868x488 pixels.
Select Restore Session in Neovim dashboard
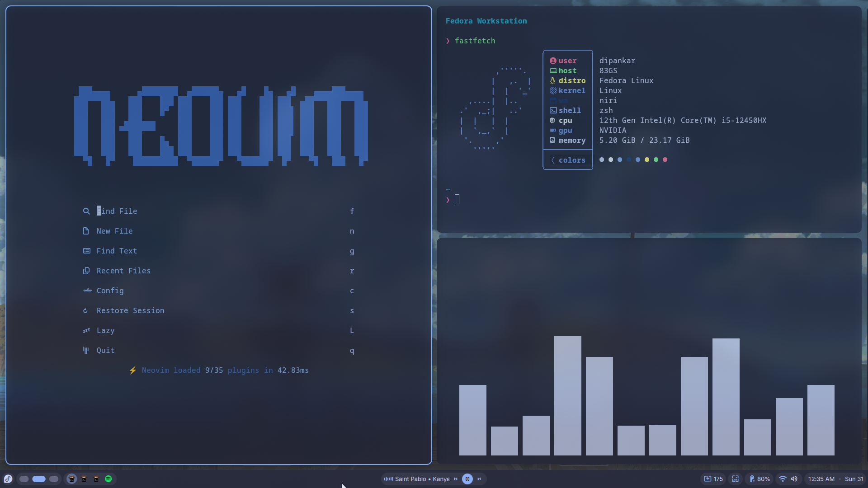pos(218,310)
